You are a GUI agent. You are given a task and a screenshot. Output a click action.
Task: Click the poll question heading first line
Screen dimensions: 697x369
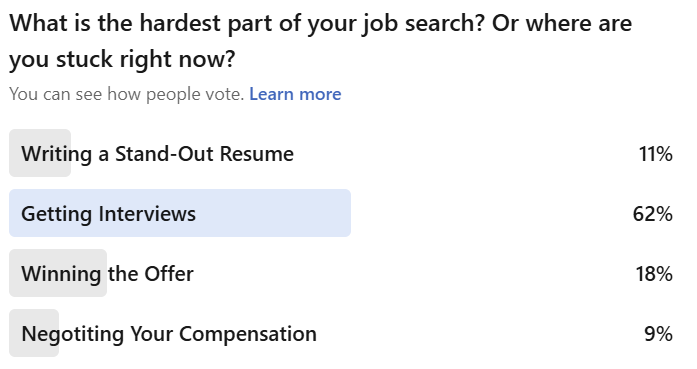pyautogui.click(x=320, y=23)
